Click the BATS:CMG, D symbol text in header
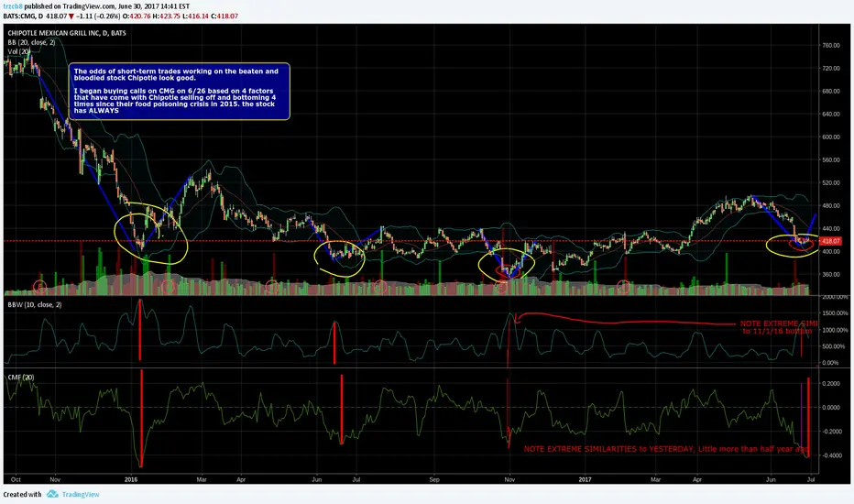The image size is (854, 504). [23, 16]
